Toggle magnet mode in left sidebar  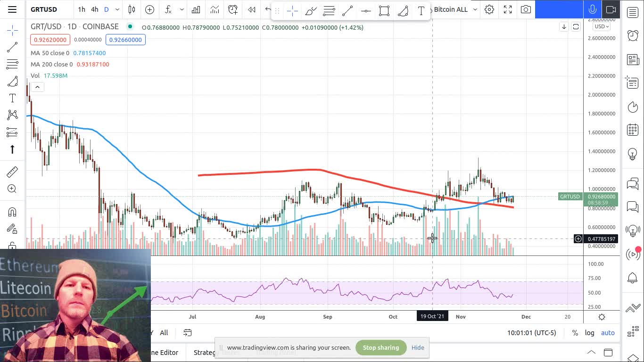click(12, 212)
